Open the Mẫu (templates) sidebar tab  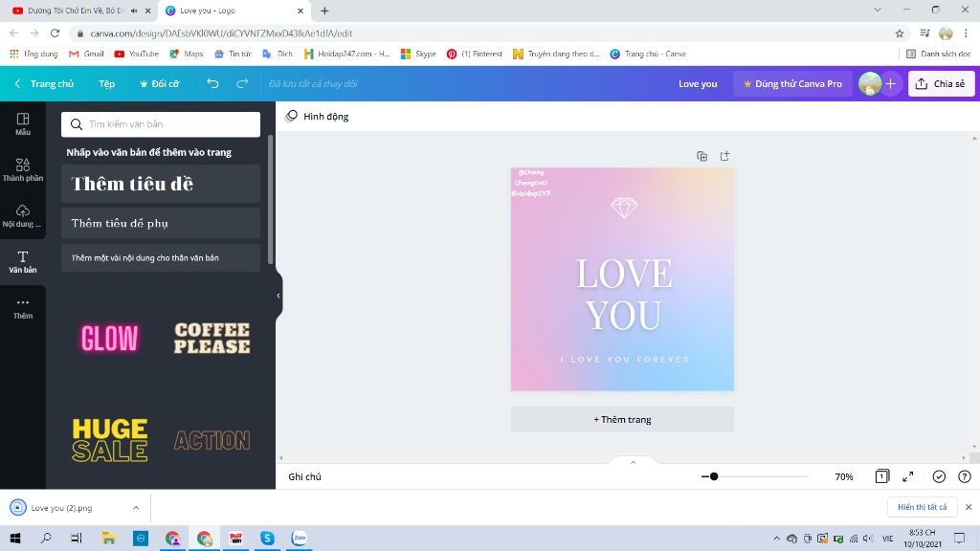(23, 123)
